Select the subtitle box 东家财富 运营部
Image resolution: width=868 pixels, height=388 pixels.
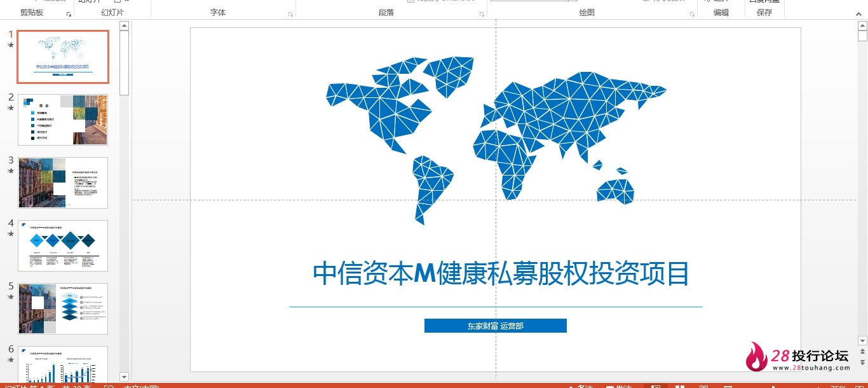pyautogui.click(x=496, y=326)
